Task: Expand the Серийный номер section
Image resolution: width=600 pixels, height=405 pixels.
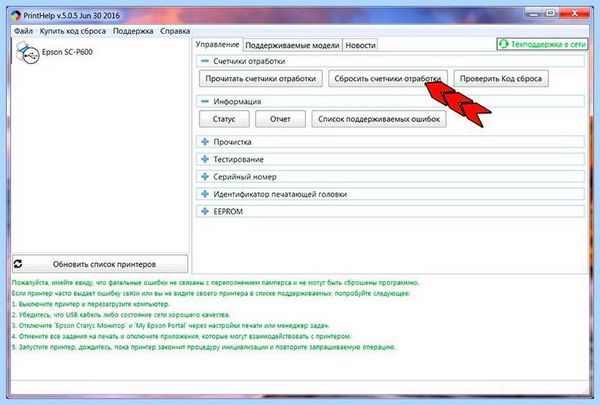Action: pyautogui.click(x=205, y=176)
